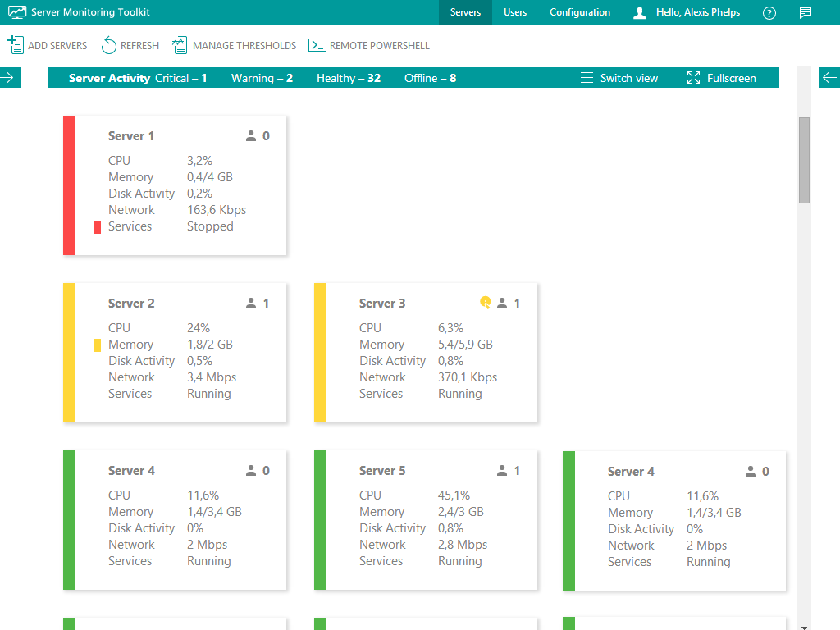Click scrollbar down arrow
The image size is (840, 630).
click(x=804, y=627)
